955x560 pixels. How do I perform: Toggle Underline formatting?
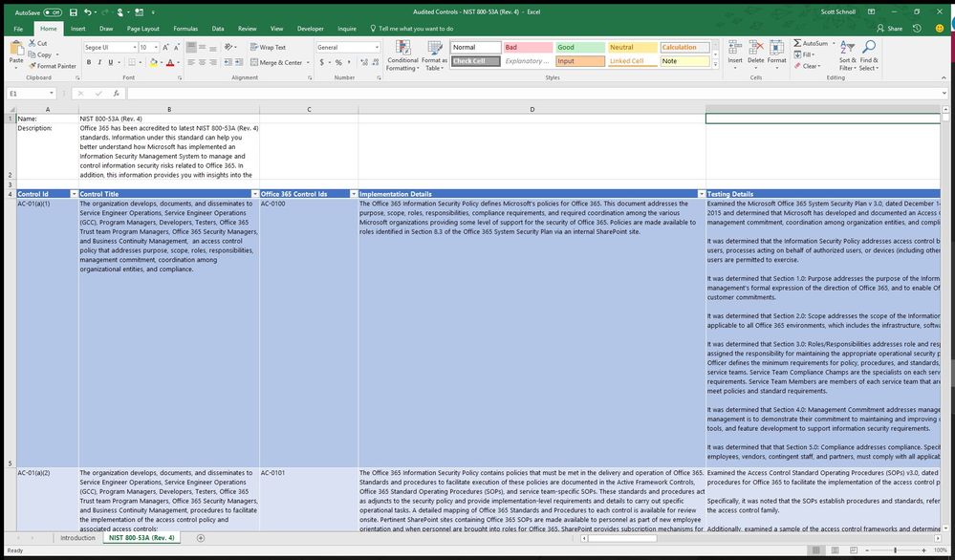[x=110, y=62]
